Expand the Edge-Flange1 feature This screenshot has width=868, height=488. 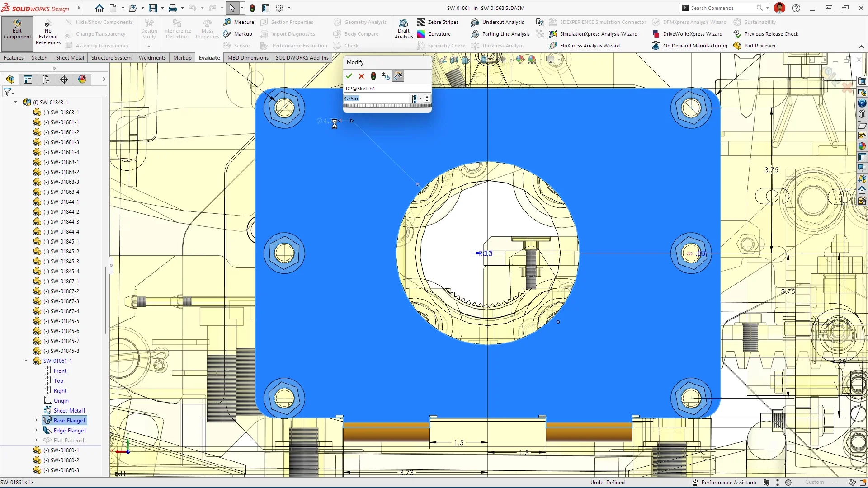[37, 431]
